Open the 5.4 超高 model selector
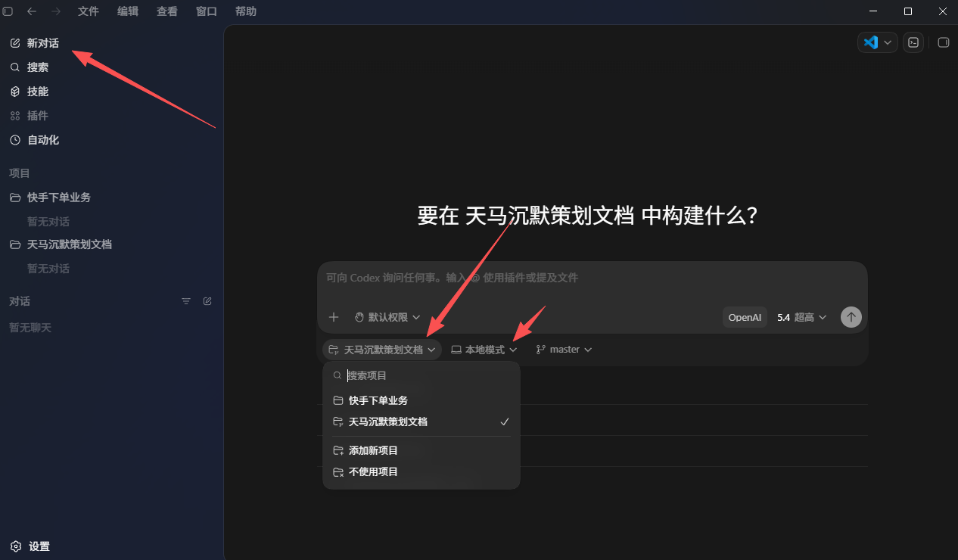 pos(802,317)
